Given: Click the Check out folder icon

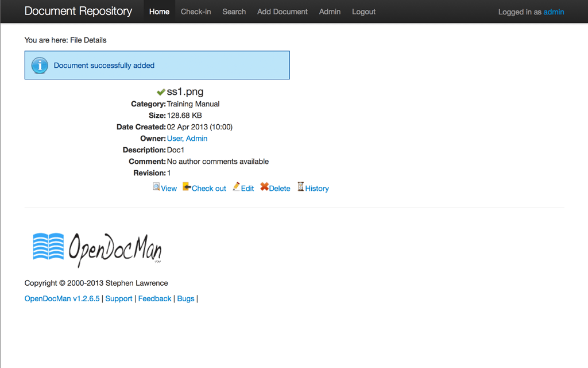Looking at the screenshot, I should pos(187,187).
